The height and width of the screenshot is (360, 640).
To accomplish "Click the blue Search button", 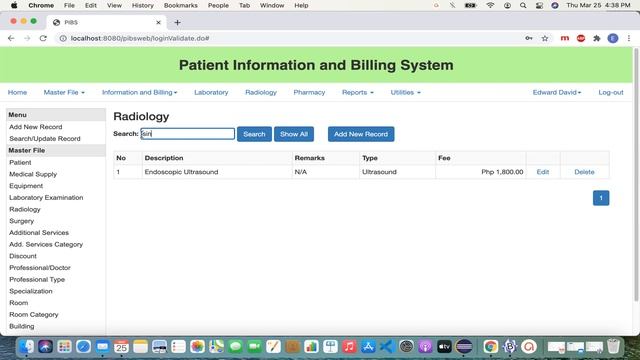I will point(254,134).
